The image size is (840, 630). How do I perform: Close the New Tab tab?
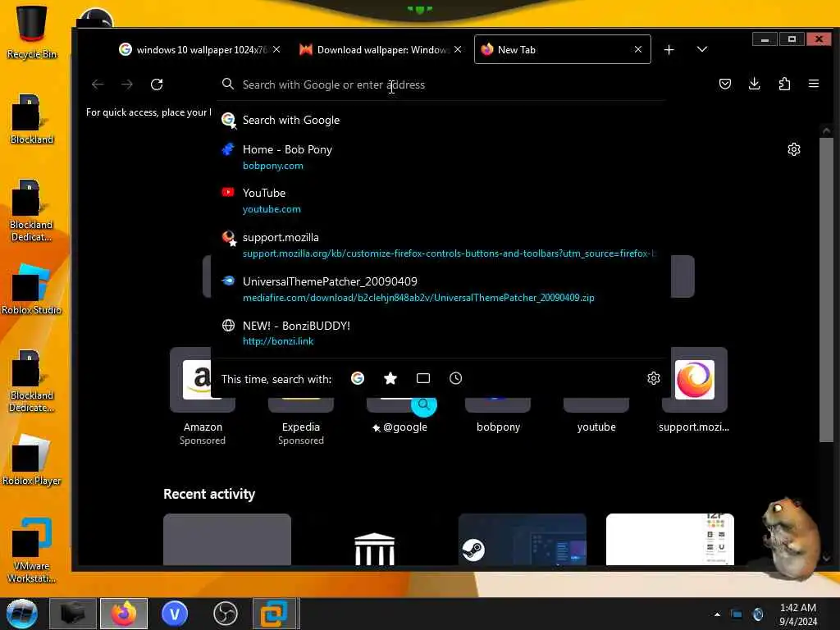(x=638, y=49)
